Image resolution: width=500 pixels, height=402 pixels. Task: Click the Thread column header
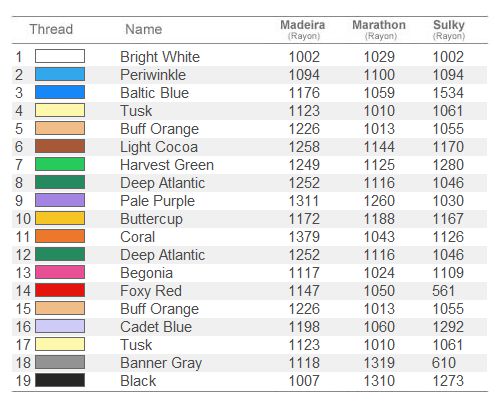pyautogui.click(x=51, y=29)
